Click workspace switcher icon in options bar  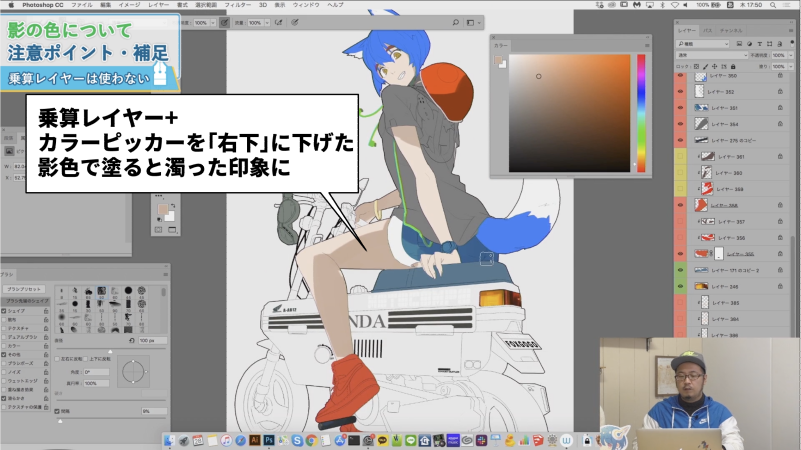tap(470, 22)
